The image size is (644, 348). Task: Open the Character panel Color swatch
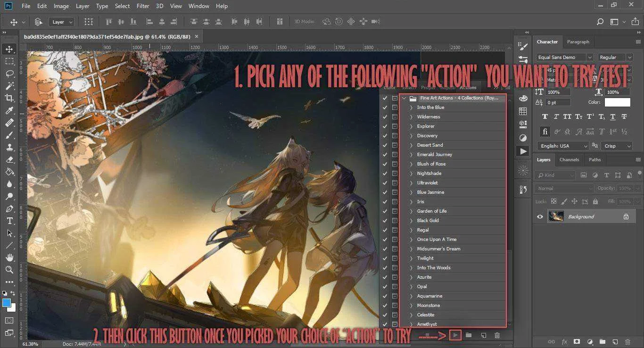[617, 102]
